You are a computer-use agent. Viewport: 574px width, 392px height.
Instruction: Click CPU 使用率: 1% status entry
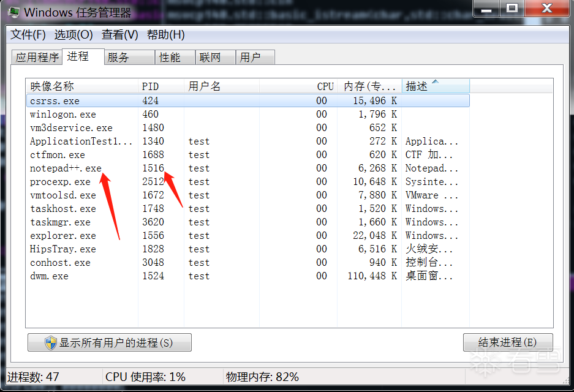tap(145, 377)
